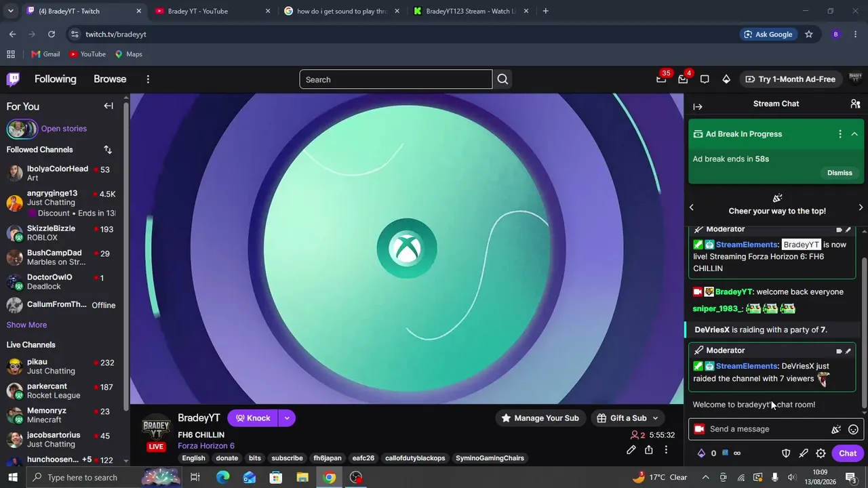Click the StreamElements name in raid message
868x488 pixels.
click(x=747, y=366)
